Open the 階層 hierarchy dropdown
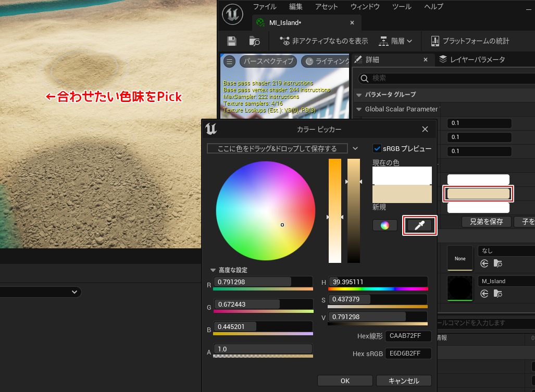Viewport: 535px width, 392px height. point(395,41)
